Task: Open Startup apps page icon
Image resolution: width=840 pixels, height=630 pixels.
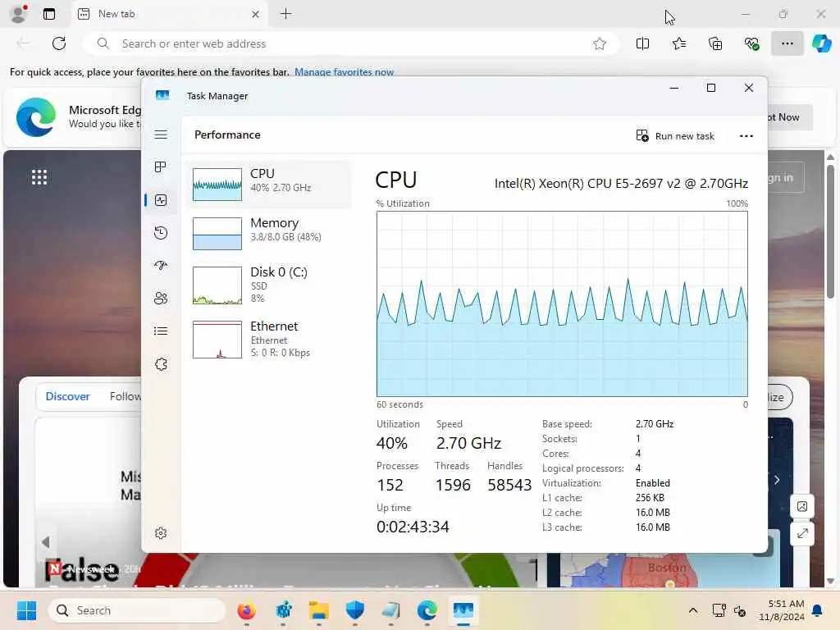Action: (x=161, y=266)
